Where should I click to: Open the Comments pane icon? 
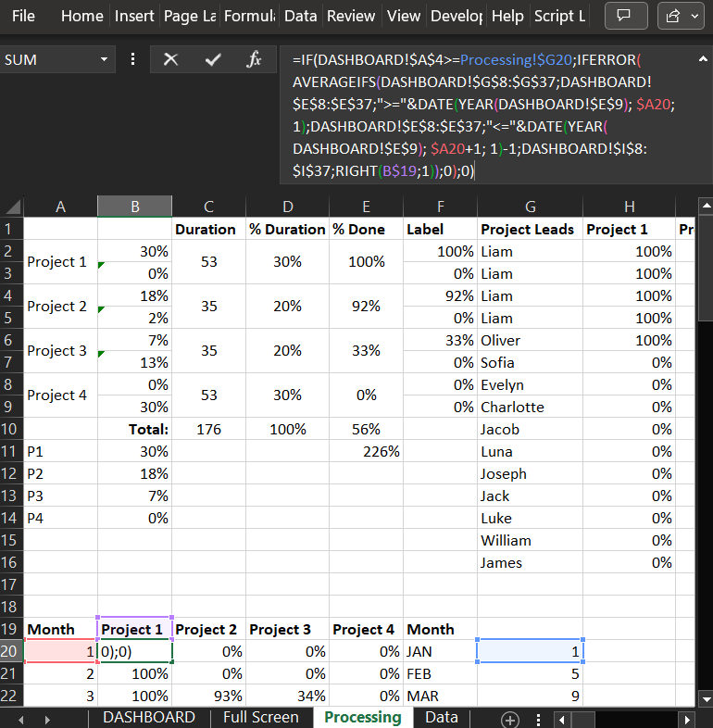625,16
